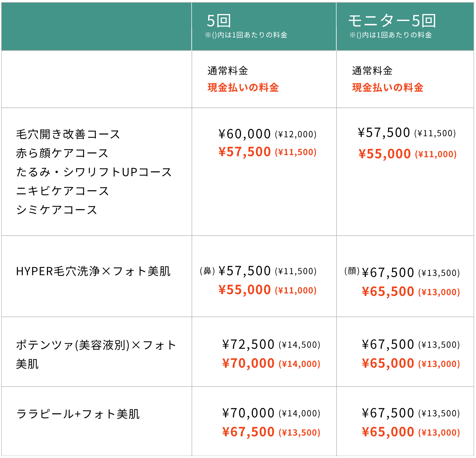Screen dimensions: 476x458
Task: Click the (顔) ¥67,500 price
Action: coord(379,272)
